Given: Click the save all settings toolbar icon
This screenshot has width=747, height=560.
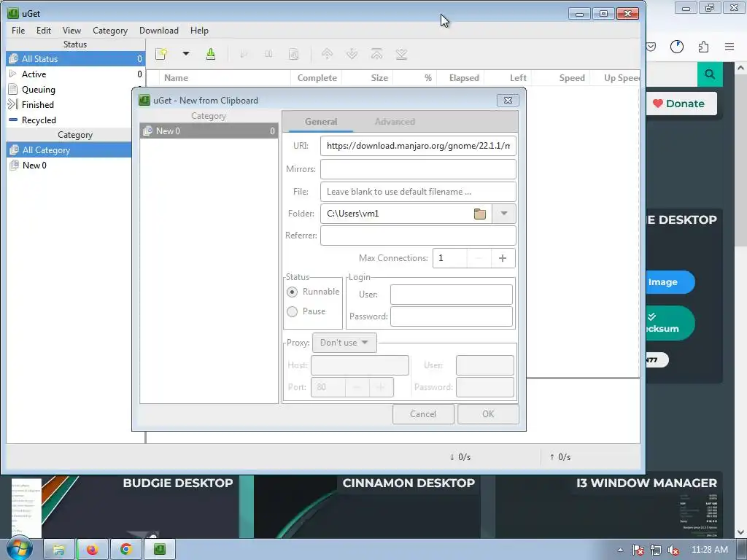Looking at the screenshot, I should click(211, 54).
